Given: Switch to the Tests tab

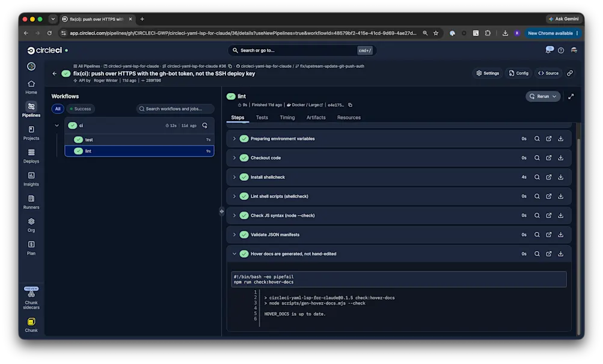Looking at the screenshot, I should [x=262, y=118].
